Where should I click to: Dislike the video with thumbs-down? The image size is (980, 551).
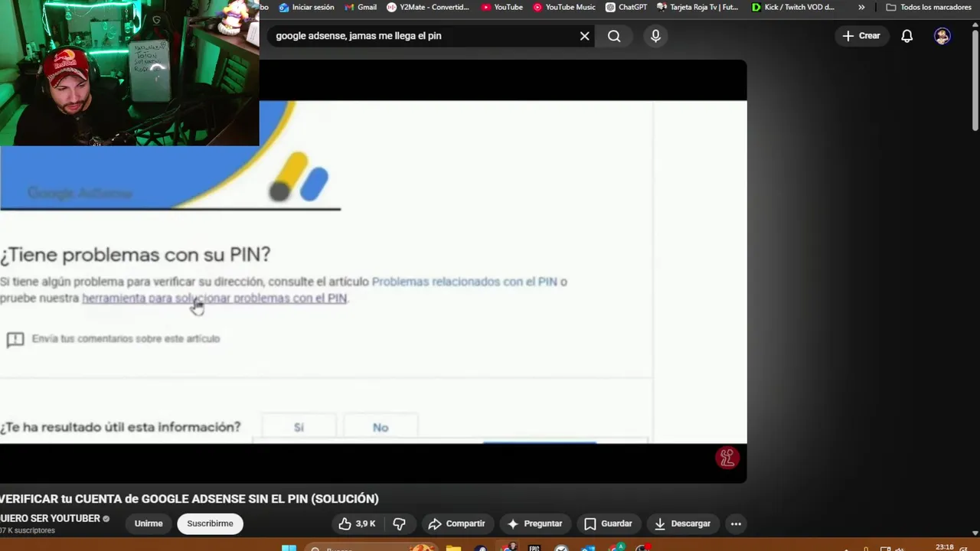click(399, 523)
